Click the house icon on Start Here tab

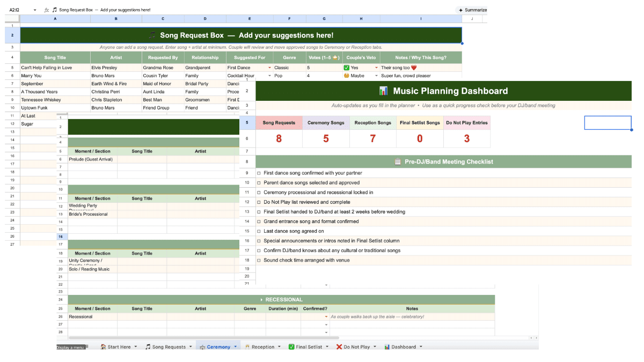(x=103, y=347)
